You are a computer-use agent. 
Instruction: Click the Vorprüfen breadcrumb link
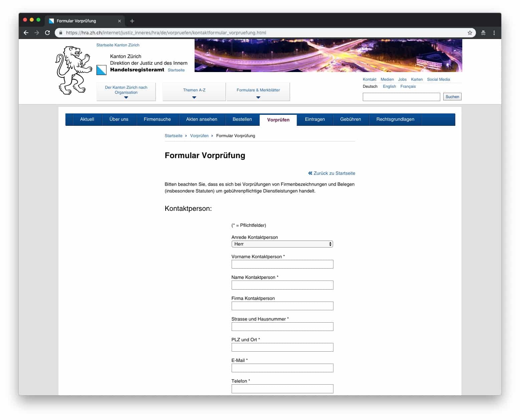pyautogui.click(x=199, y=136)
